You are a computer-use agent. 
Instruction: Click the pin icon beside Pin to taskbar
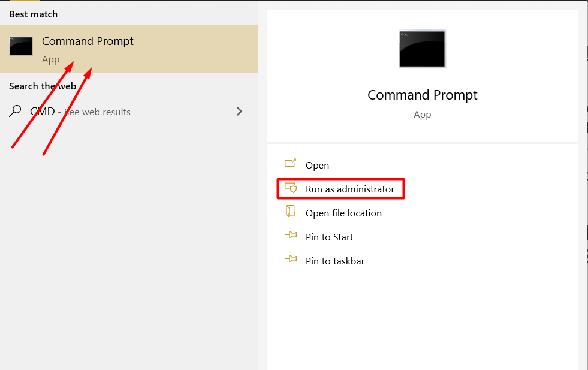291,260
